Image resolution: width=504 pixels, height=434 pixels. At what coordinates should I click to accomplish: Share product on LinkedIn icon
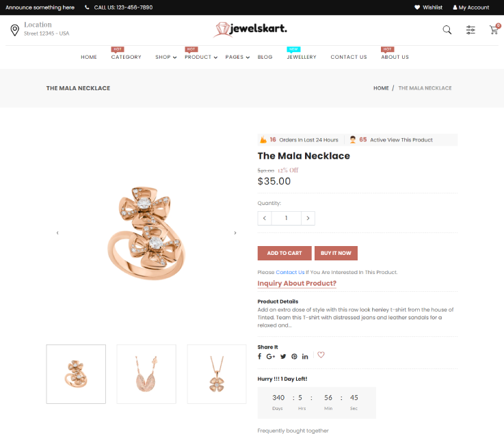305,356
